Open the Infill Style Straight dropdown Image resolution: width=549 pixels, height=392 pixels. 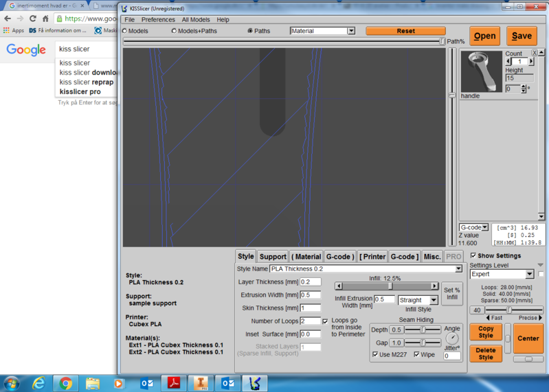pos(434,300)
